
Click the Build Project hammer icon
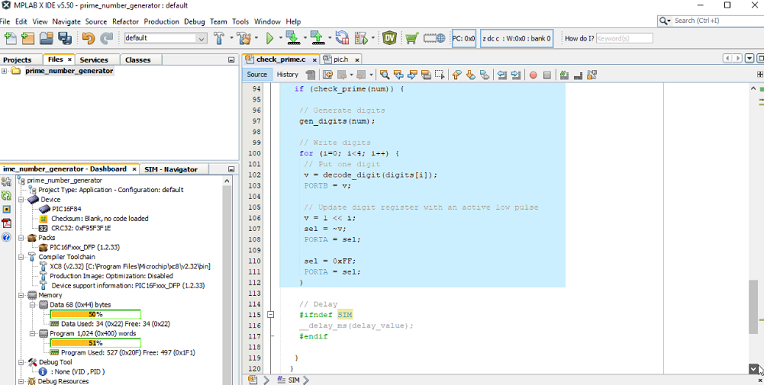[x=219, y=38]
